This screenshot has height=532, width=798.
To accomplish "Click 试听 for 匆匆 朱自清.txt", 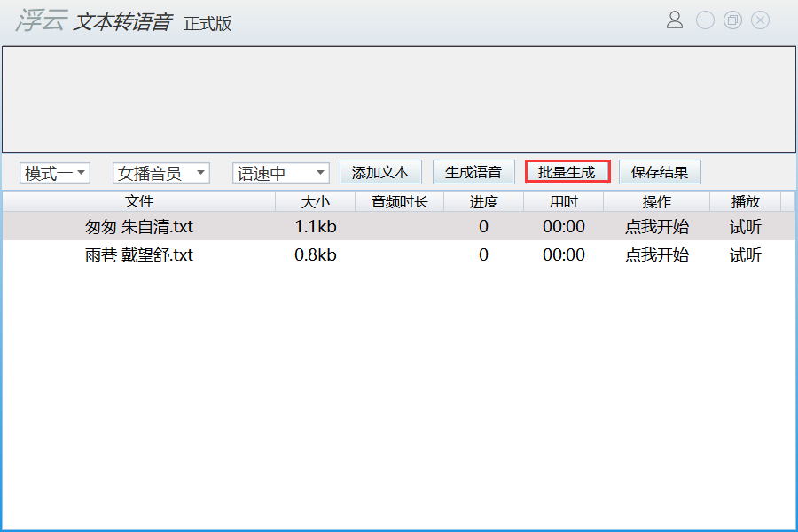I will point(745,227).
